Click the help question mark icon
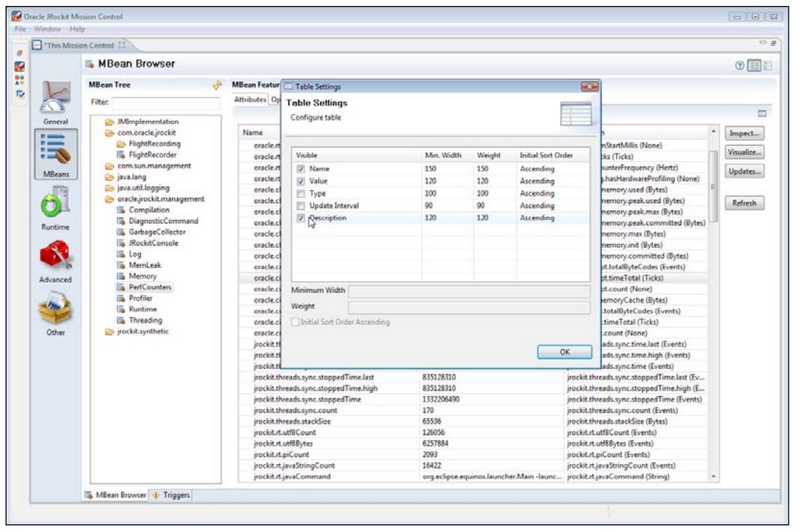The image size is (797, 532). pyautogui.click(x=741, y=64)
